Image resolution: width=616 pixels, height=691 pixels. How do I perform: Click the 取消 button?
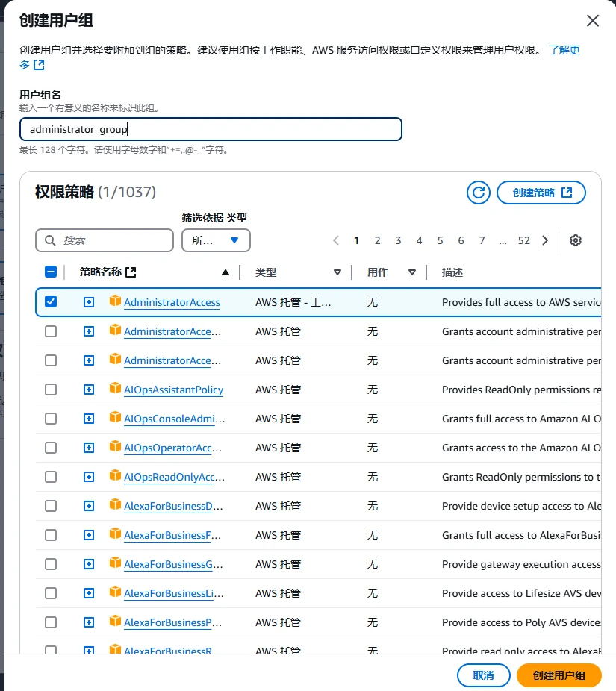tap(484, 675)
